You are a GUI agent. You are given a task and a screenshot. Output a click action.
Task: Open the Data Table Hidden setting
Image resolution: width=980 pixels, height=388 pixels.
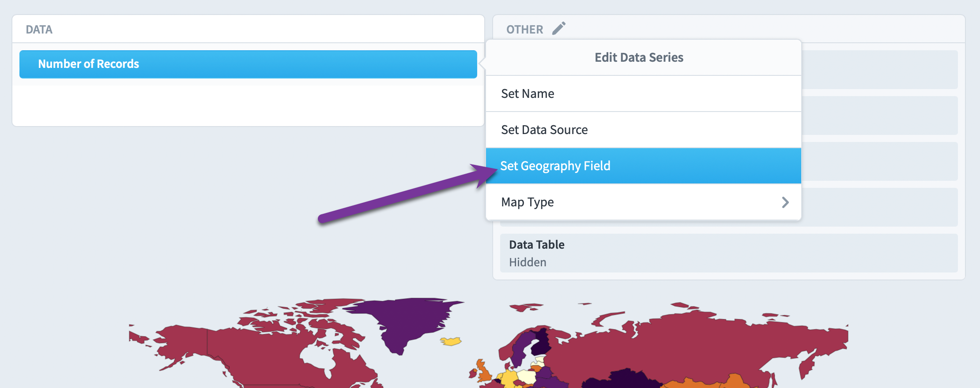[x=729, y=253]
